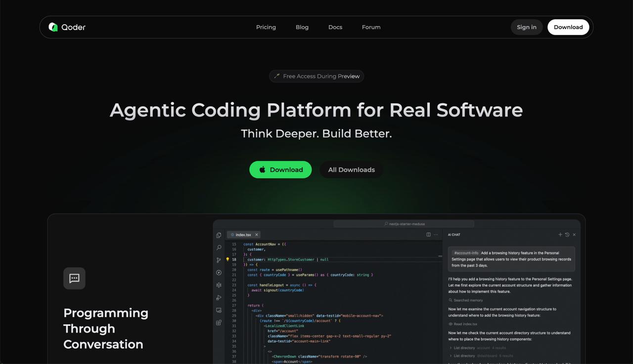This screenshot has width=633, height=364.
Task: Click the Qoder logo in the navbar
Action: pyautogui.click(x=66, y=27)
